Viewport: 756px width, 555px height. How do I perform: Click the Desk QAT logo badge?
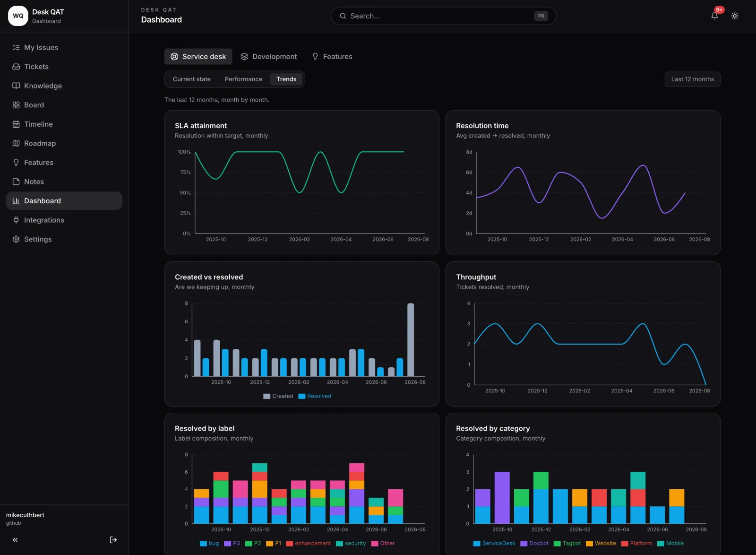(x=18, y=16)
